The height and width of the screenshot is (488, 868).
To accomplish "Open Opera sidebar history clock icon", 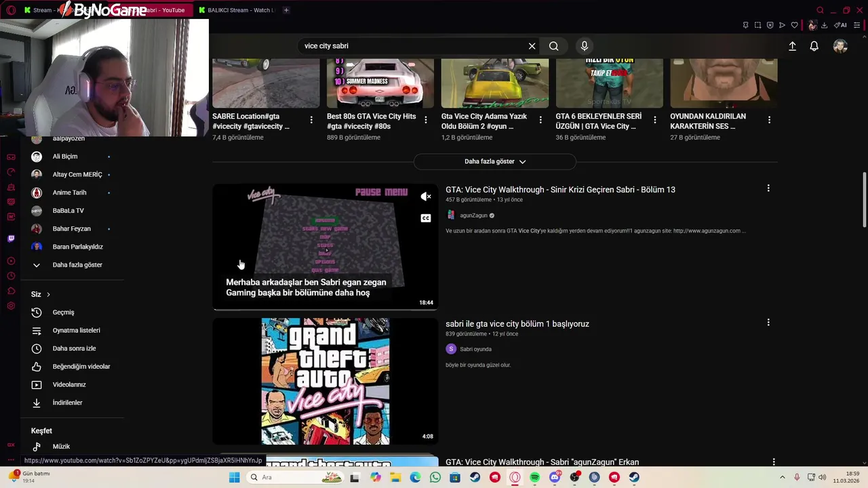I will [x=11, y=276].
